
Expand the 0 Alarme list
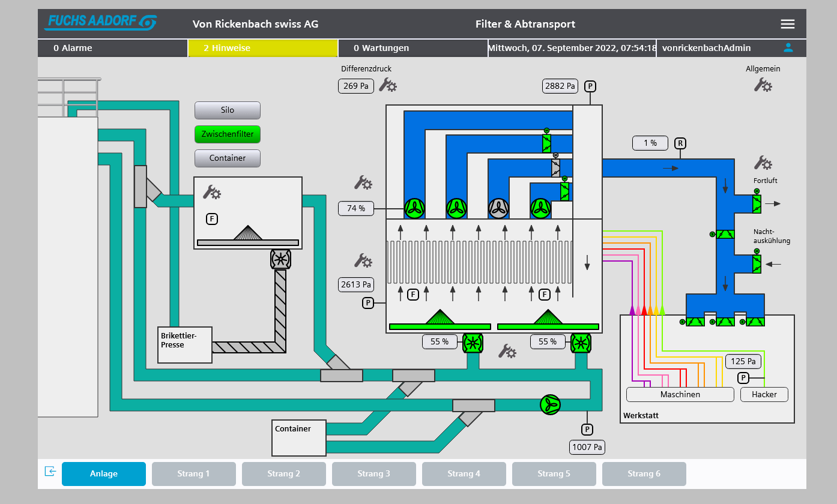[x=112, y=48]
